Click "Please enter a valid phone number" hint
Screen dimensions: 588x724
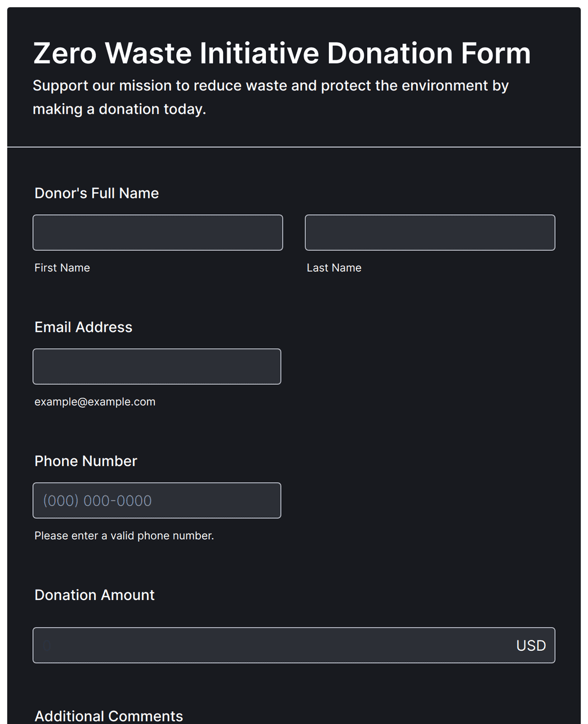(124, 536)
